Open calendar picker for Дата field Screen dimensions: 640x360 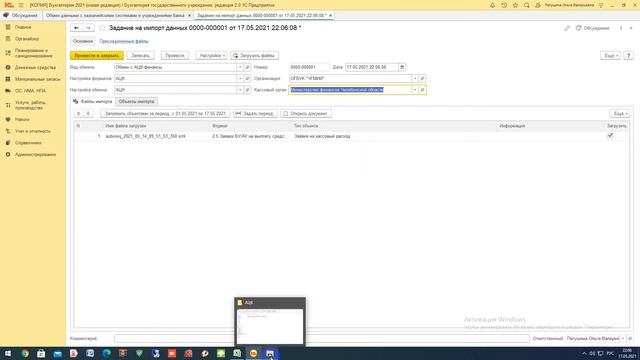point(402,67)
